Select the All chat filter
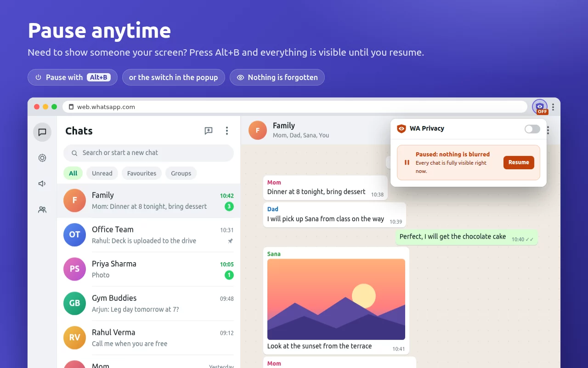The image size is (588, 368). (73, 173)
